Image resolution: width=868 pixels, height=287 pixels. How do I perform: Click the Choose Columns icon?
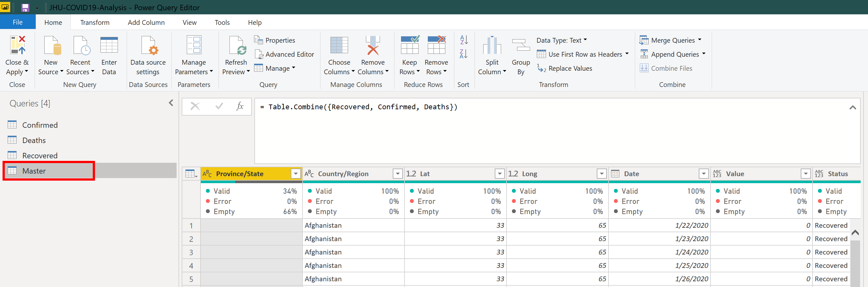(339, 45)
